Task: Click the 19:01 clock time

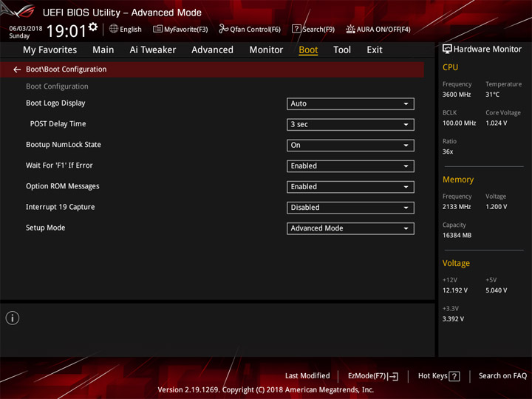Action: [x=66, y=31]
